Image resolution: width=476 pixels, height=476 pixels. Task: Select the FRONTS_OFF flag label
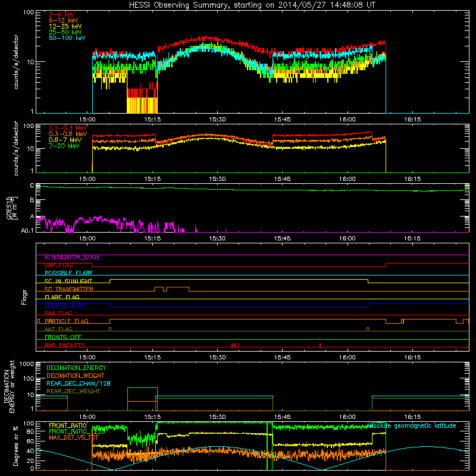63,337
